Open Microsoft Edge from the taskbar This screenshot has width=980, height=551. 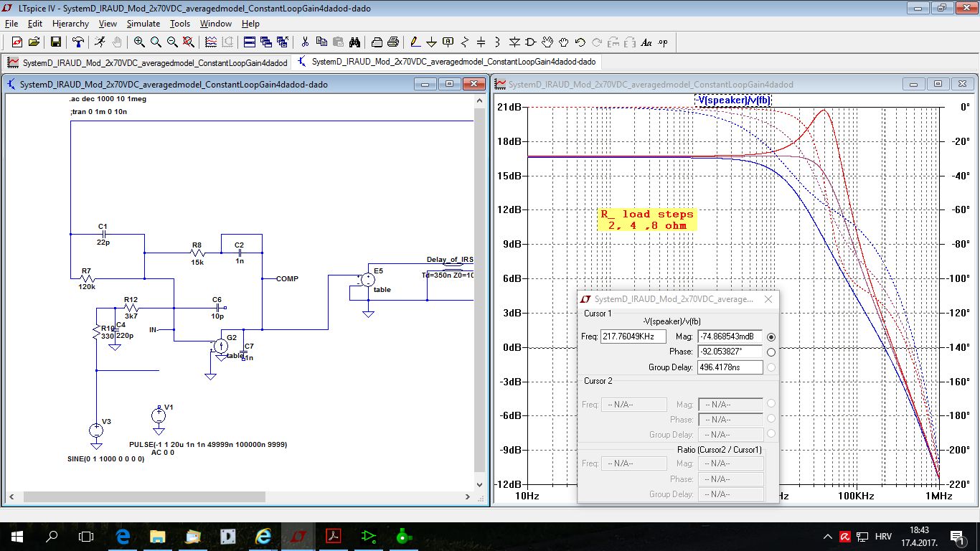pyautogui.click(x=123, y=536)
